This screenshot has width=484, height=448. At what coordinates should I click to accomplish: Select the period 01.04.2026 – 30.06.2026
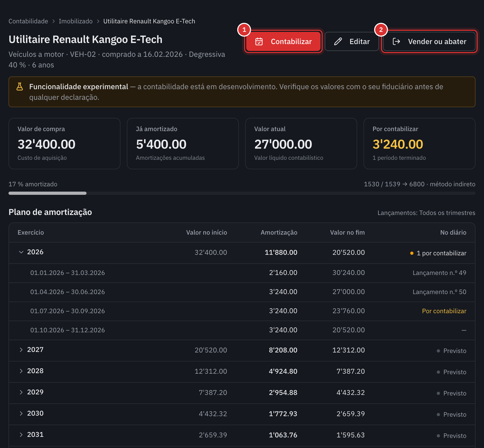[67, 292]
